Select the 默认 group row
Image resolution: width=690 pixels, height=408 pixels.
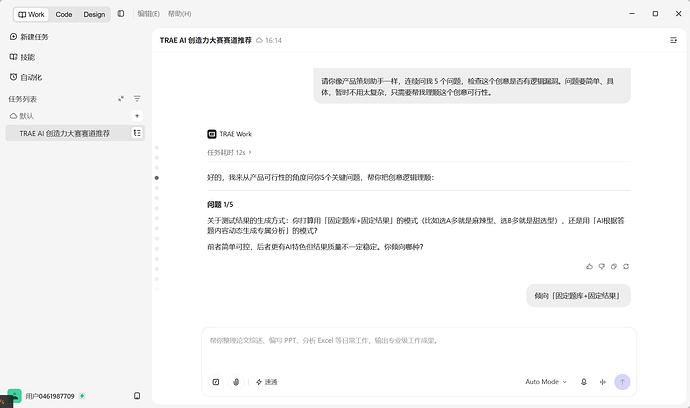point(75,116)
